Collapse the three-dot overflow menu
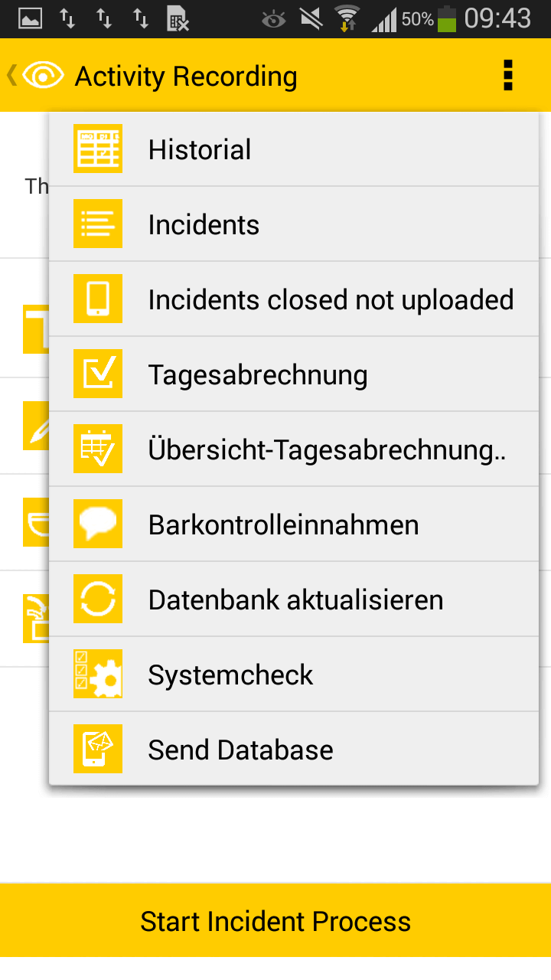The width and height of the screenshot is (551, 980). tap(507, 76)
